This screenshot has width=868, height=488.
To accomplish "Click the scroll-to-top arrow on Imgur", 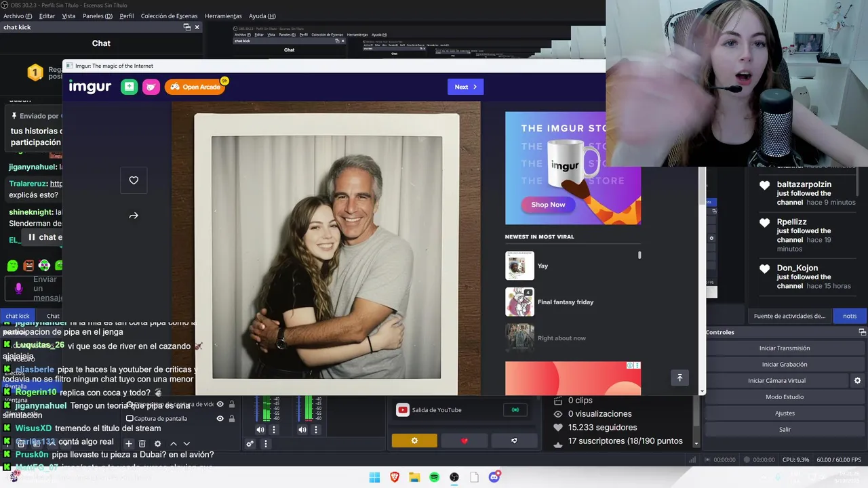I will click(679, 378).
